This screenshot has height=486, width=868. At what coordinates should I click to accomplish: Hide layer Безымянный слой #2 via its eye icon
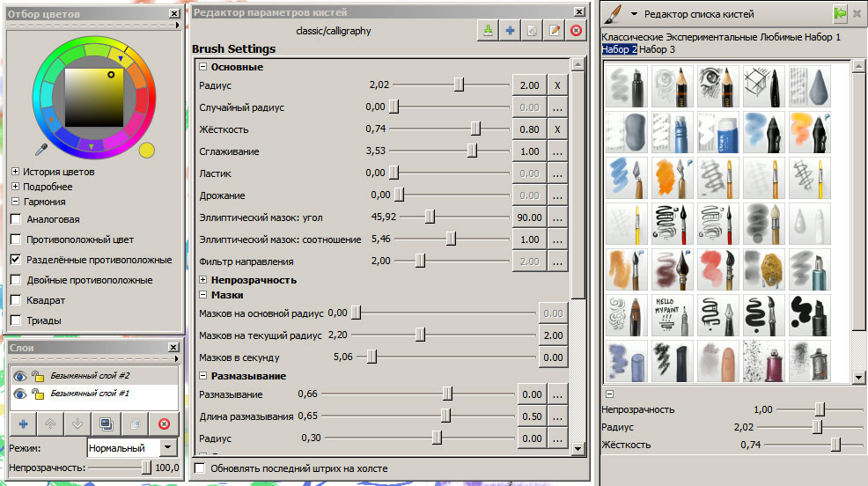pos(19,375)
